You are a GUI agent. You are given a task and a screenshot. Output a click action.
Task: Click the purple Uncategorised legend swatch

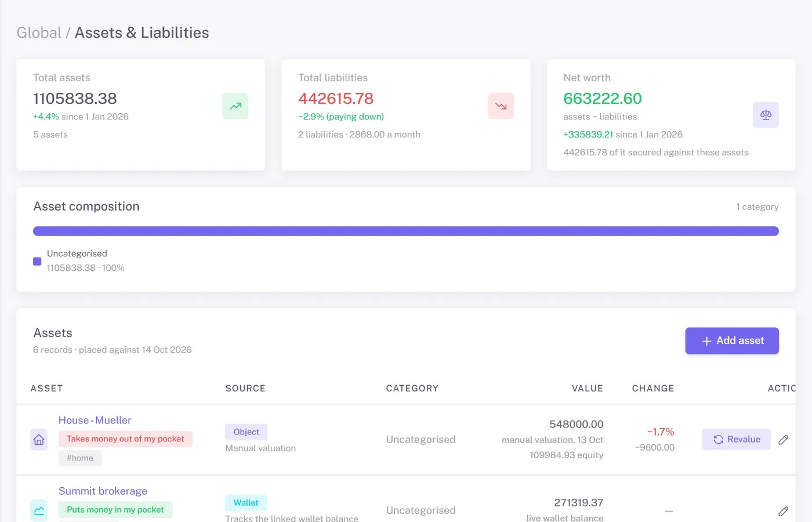(x=37, y=261)
